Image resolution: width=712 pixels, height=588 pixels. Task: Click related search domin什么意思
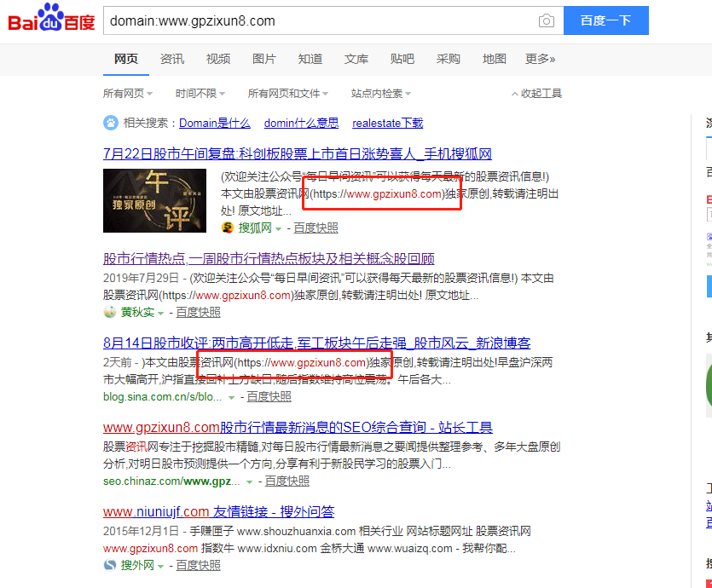302,123
